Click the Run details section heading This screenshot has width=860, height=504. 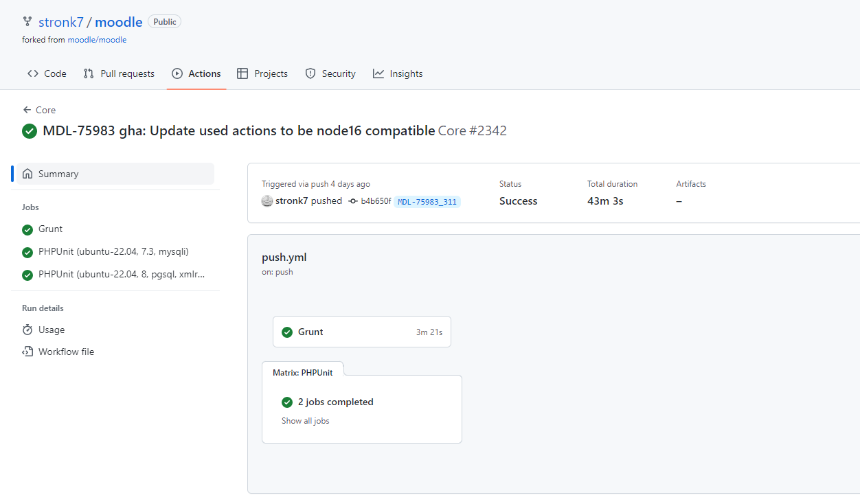[x=43, y=308]
